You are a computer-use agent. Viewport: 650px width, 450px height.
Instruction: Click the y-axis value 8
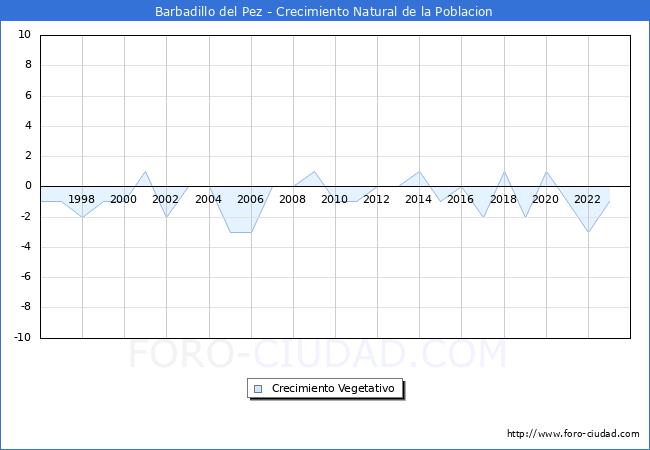pos(28,65)
